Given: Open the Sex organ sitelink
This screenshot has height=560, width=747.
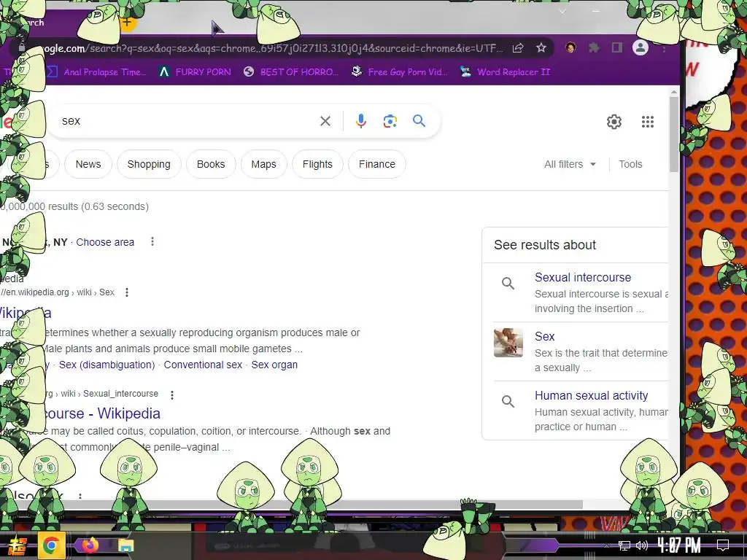Looking at the screenshot, I should [x=274, y=365].
